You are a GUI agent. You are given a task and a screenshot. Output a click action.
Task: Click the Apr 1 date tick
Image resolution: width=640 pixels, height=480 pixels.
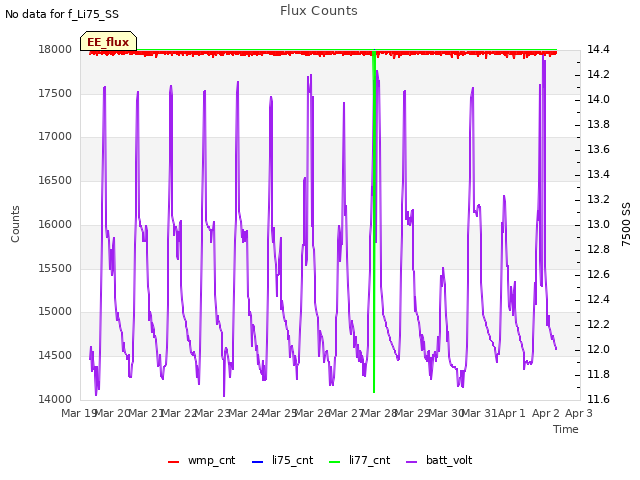(x=512, y=413)
